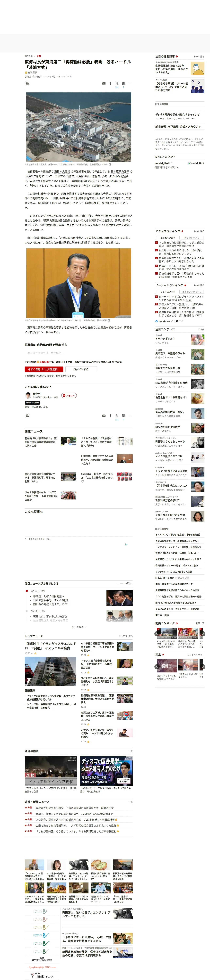Viewport: 210px width, 980px height.
Task: Select the はてなブックマーク ranking tab
Action: (191, 291)
